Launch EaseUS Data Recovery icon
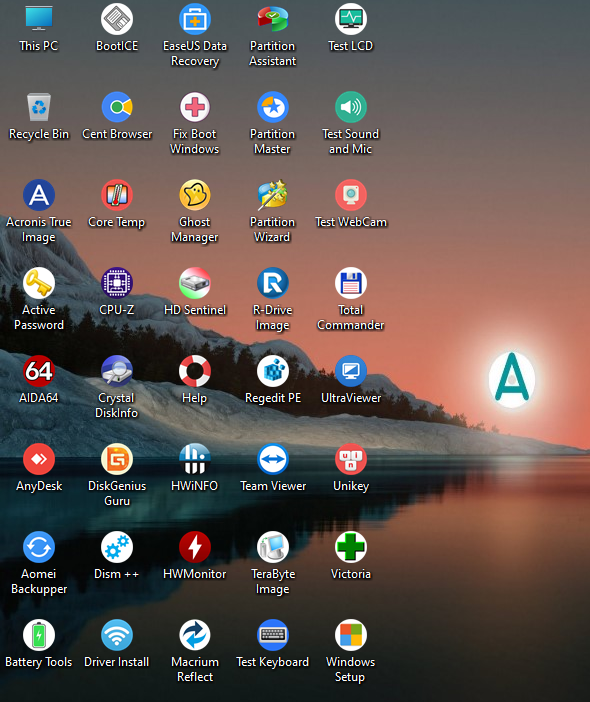The height and width of the screenshot is (702, 590). 195,19
